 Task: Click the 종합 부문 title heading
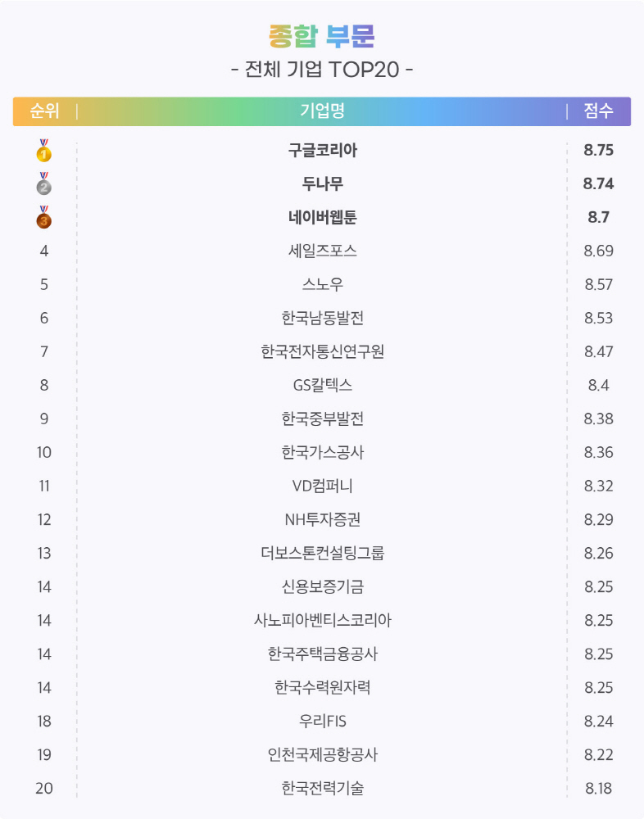322,36
